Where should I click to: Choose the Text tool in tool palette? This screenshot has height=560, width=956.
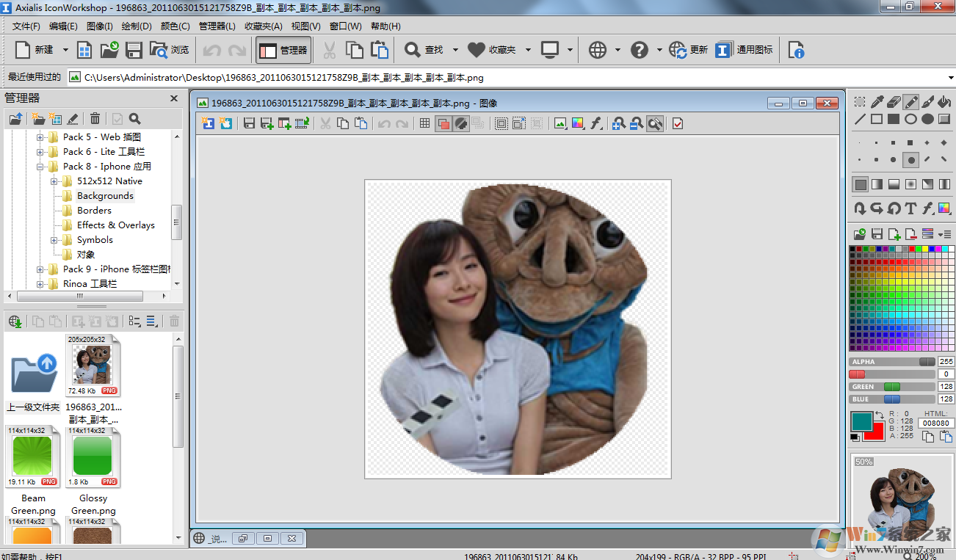(x=910, y=208)
